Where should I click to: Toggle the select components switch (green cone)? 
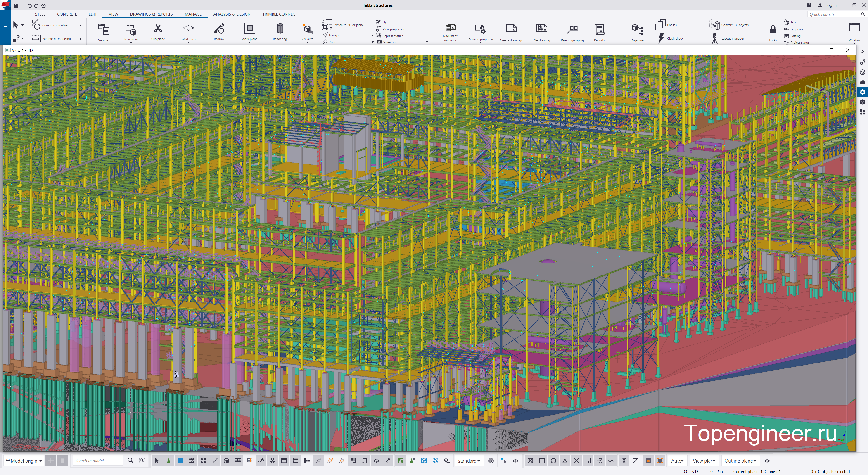(168, 461)
